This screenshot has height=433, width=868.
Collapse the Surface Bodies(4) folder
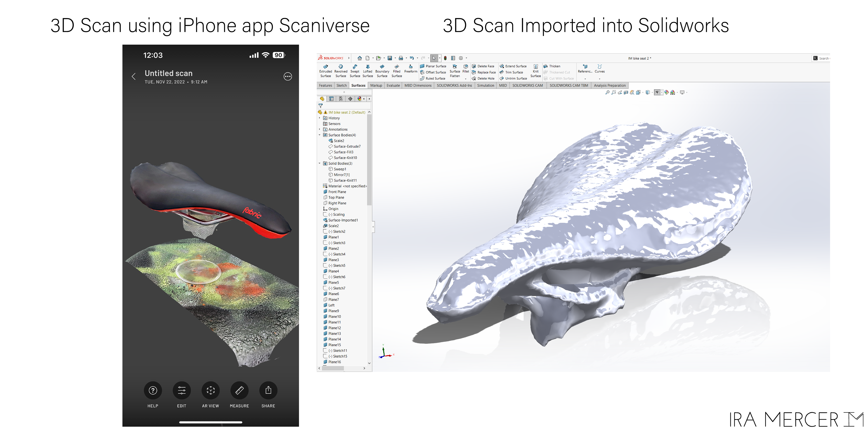[x=319, y=135]
